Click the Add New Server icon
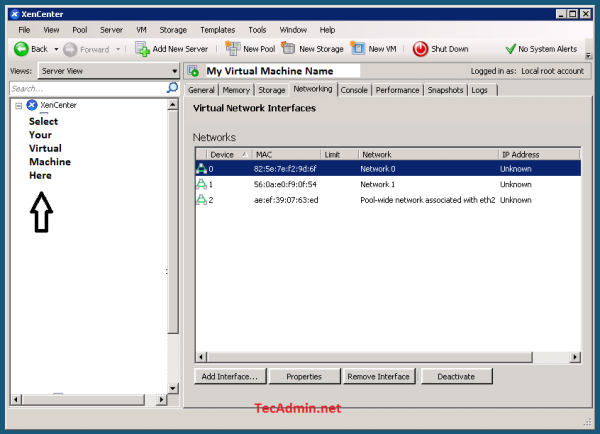 click(142, 48)
